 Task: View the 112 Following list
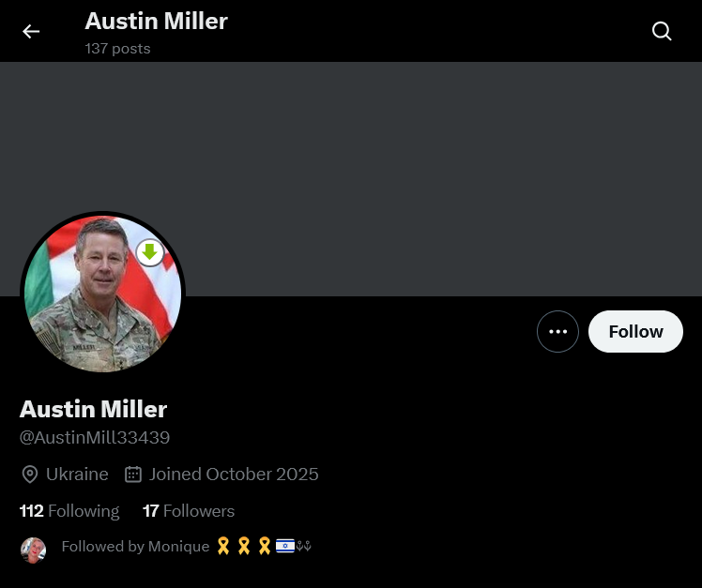69,511
